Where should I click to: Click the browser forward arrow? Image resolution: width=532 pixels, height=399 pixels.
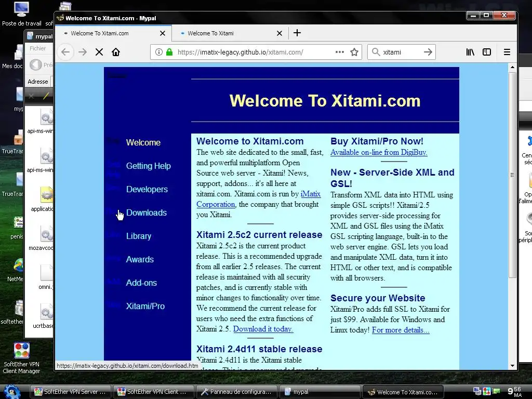tap(83, 52)
